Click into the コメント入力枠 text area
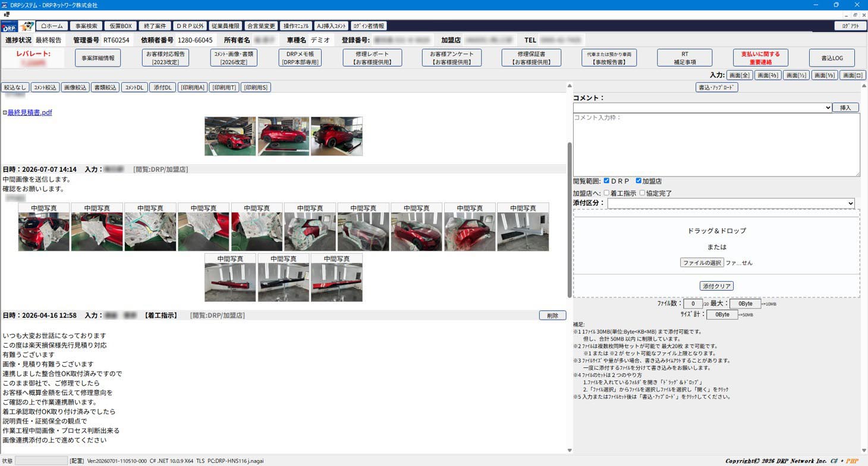 (716, 144)
